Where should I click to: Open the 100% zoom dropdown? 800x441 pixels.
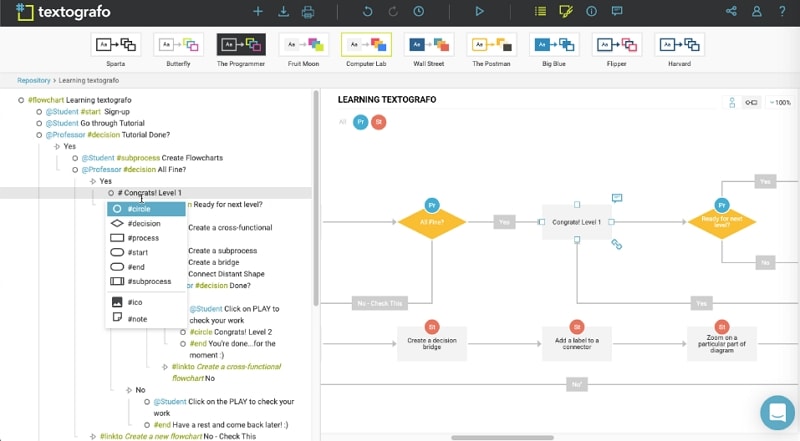pos(780,103)
